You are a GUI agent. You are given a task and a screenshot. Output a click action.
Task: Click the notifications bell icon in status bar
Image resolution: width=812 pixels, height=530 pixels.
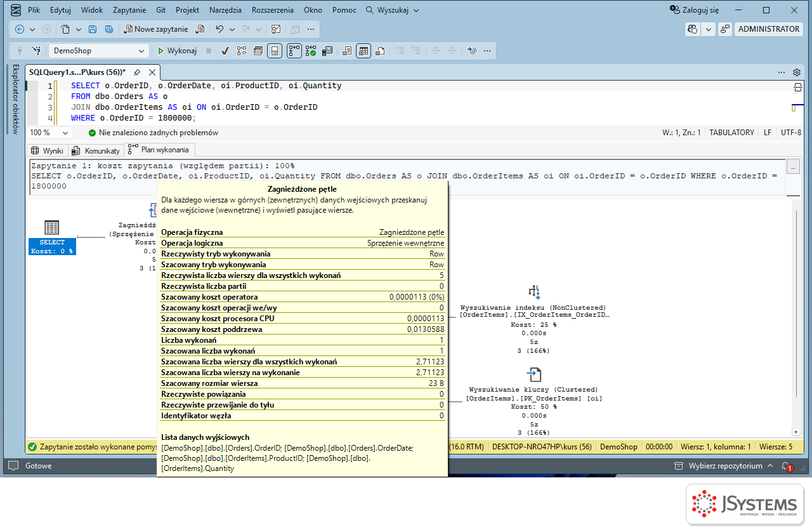(x=787, y=466)
